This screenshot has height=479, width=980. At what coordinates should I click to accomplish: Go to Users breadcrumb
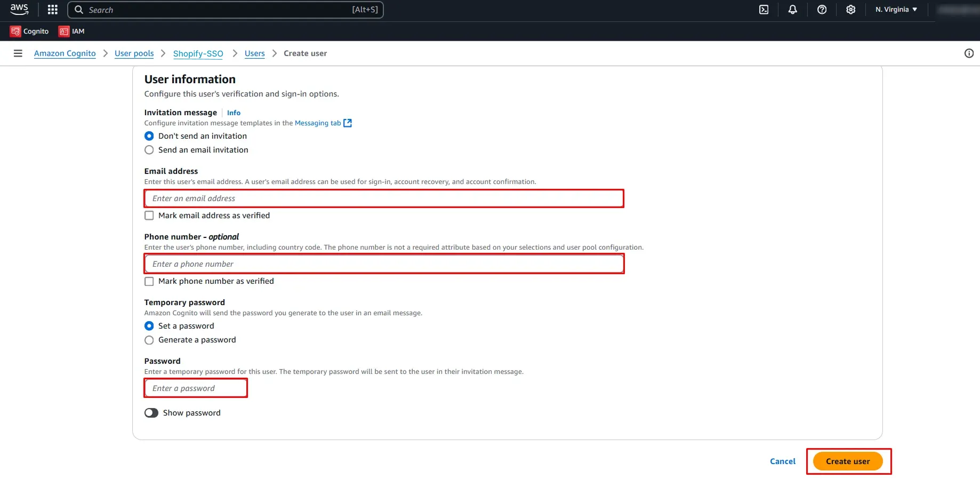coord(255,53)
